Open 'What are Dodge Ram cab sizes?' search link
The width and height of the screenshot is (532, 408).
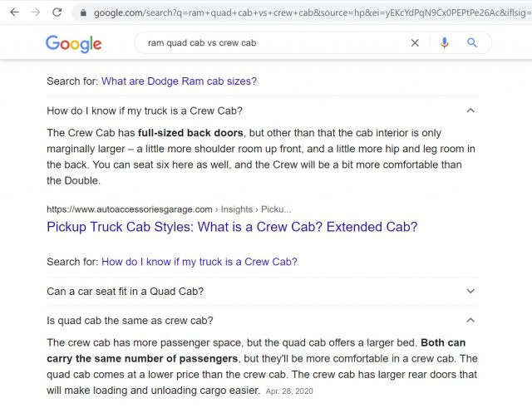179,81
